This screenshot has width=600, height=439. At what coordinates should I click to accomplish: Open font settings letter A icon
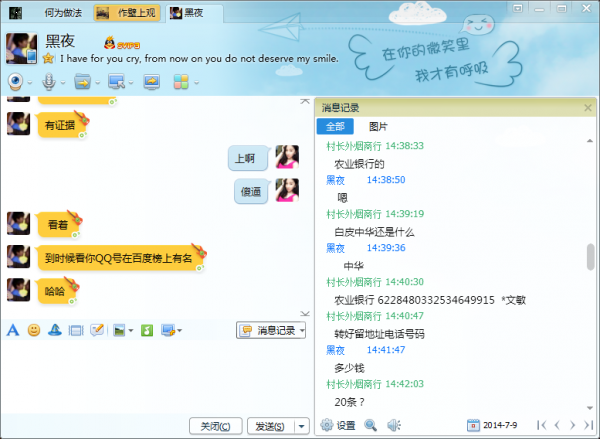13,330
